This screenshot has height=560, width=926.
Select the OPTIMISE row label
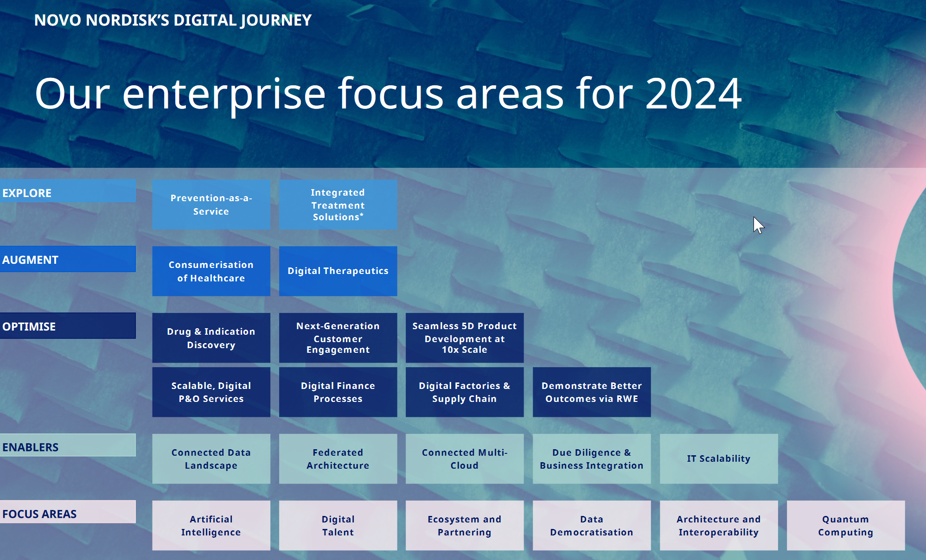coord(68,326)
